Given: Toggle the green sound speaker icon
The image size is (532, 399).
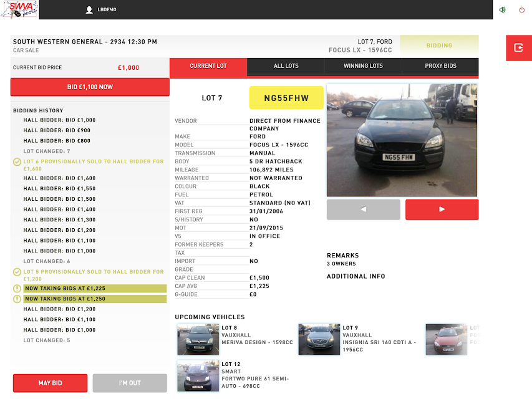Looking at the screenshot, I should [502, 10].
